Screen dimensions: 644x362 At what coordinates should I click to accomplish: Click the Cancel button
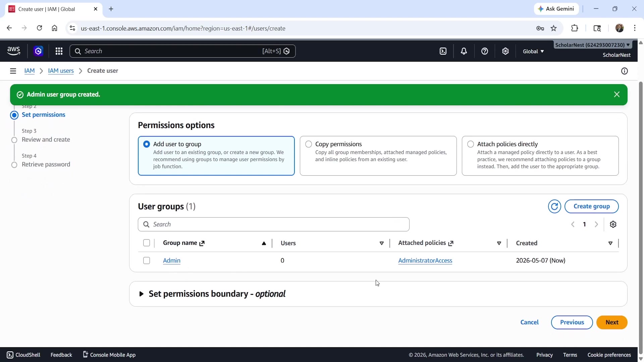click(x=529, y=322)
